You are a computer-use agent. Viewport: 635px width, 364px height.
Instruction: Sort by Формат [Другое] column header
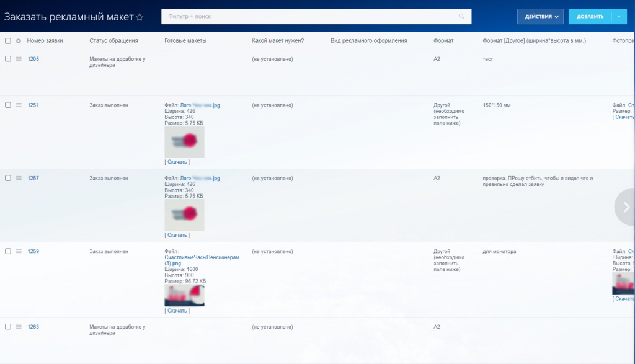pyautogui.click(x=534, y=41)
